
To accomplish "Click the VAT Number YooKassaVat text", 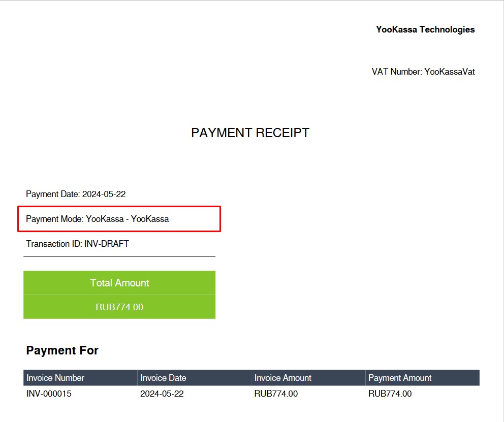I will click(x=423, y=72).
